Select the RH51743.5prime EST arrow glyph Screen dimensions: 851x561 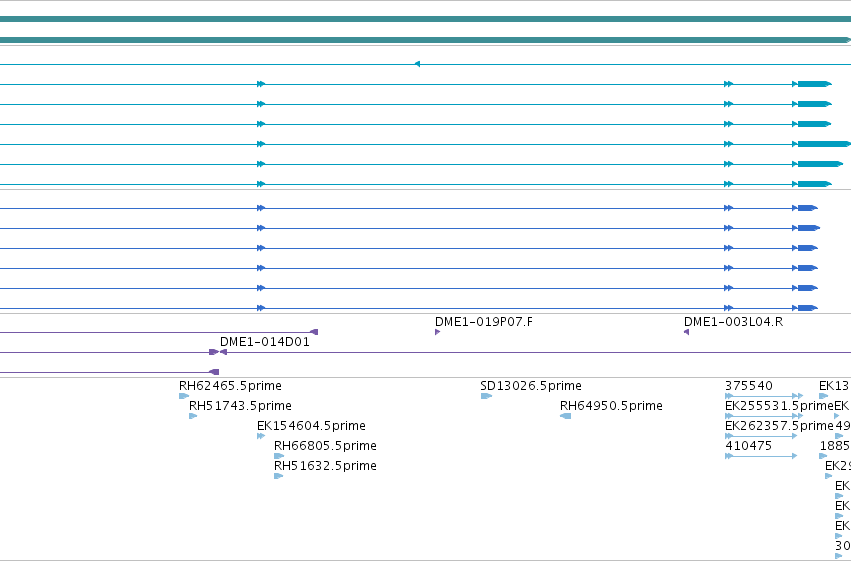tap(193, 416)
